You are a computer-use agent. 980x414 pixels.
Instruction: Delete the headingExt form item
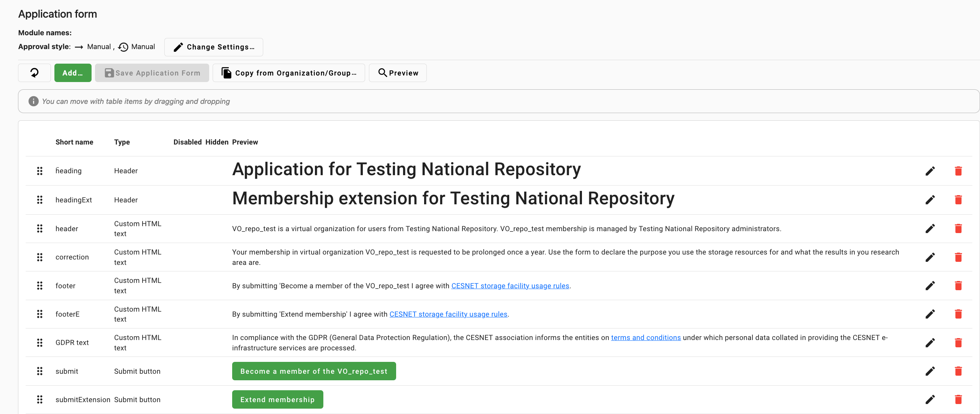click(x=958, y=200)
